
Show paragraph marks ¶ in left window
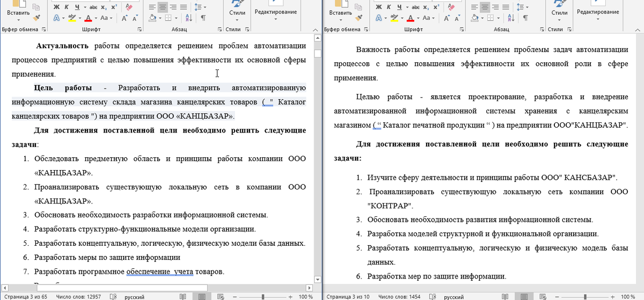tap(203, 18)
